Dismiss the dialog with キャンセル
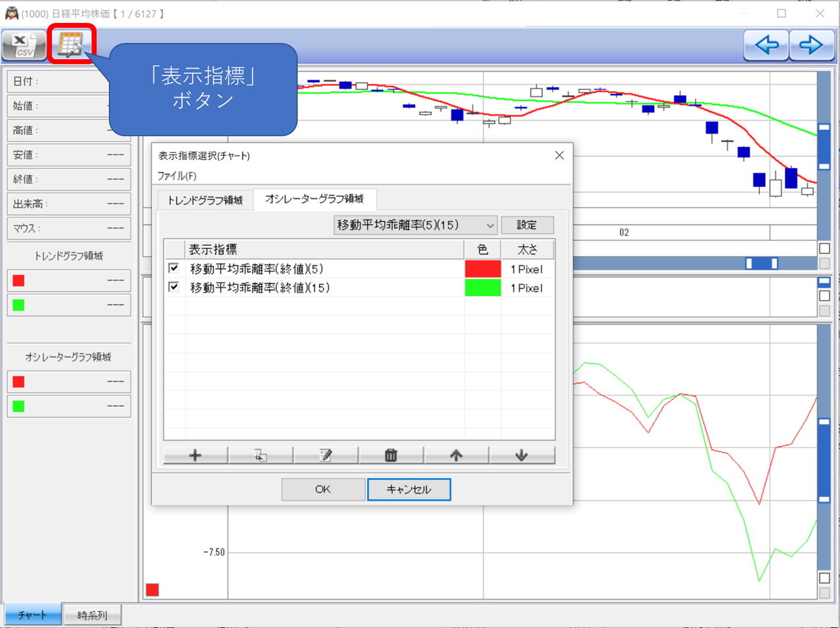This screenshot has height=628, width=840. click(x=409, y=490)
